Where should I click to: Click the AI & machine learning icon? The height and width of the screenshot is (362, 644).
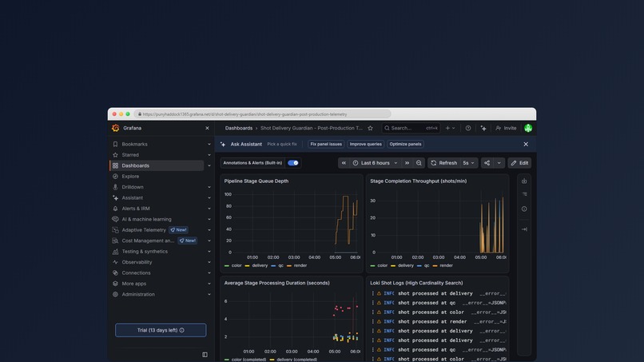(x=115, y=219)
